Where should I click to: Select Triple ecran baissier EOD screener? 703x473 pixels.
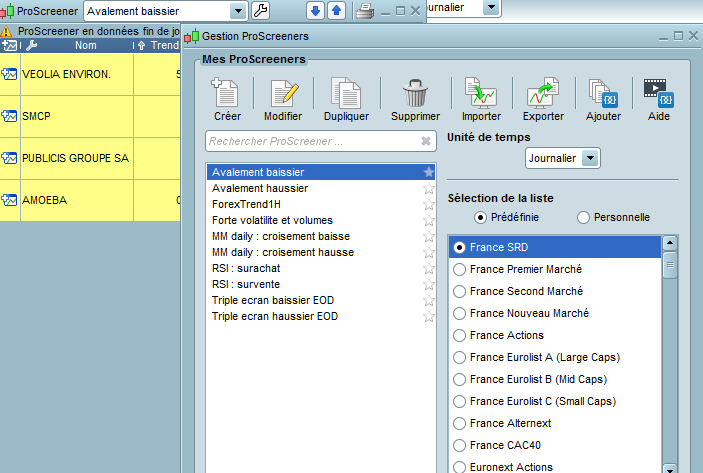tap(321, 300)
